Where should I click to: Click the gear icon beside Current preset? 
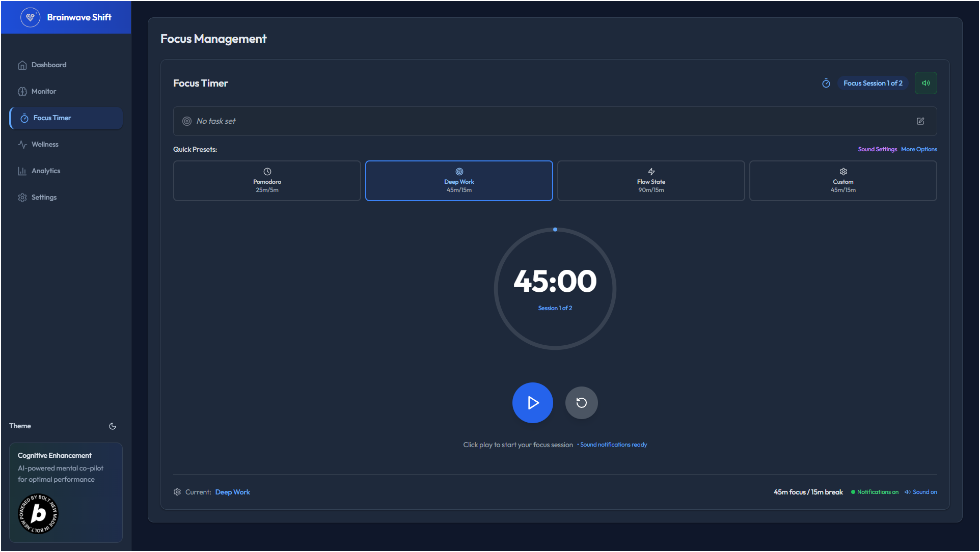(x=177, y=492)
